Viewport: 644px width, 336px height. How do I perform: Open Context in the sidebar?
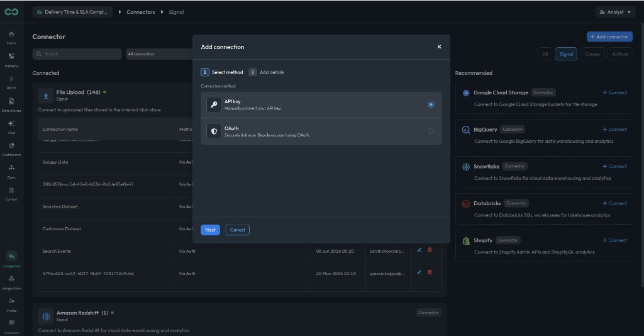11,193
